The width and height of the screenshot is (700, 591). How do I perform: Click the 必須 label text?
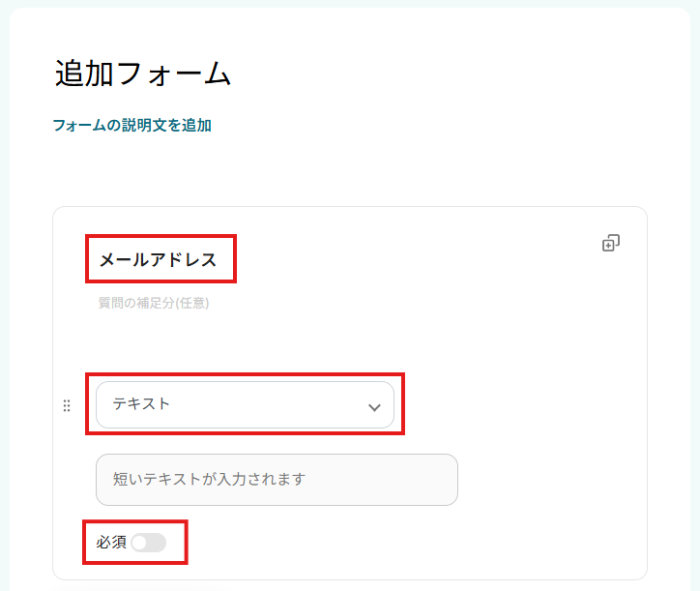111,543
